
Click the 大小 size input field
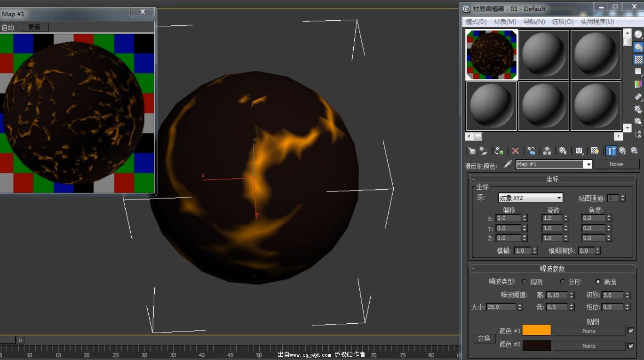tap(501, 307)
